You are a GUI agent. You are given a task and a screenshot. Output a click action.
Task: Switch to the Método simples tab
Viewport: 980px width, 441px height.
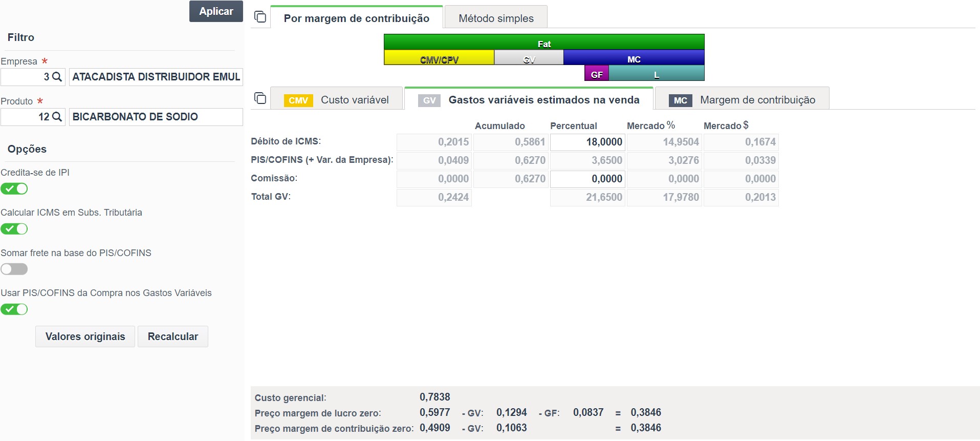[496, 18]
